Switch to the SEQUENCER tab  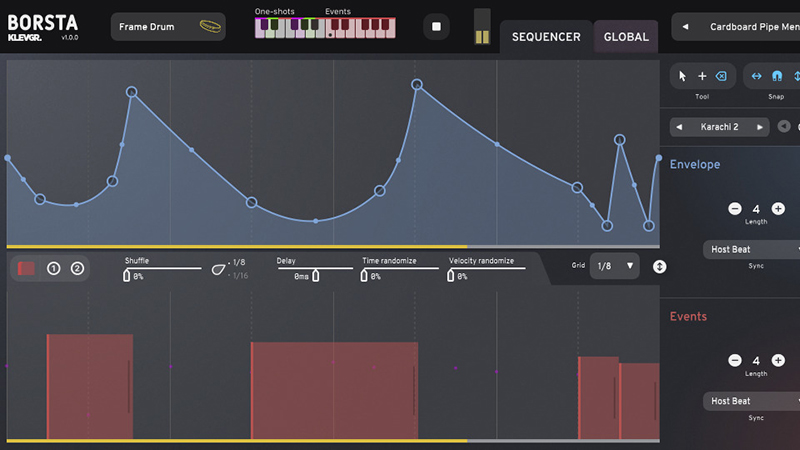point(545,37)
